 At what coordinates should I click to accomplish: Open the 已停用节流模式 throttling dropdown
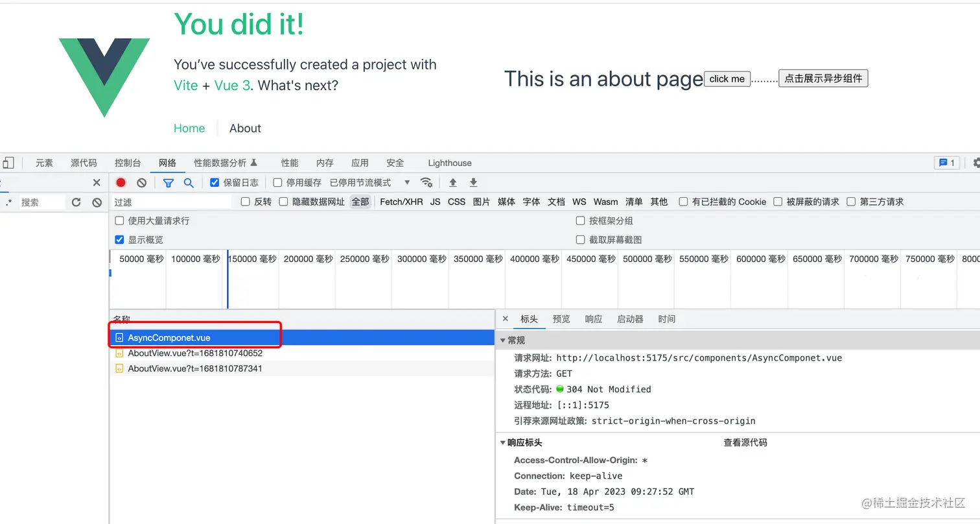(370, 183)
